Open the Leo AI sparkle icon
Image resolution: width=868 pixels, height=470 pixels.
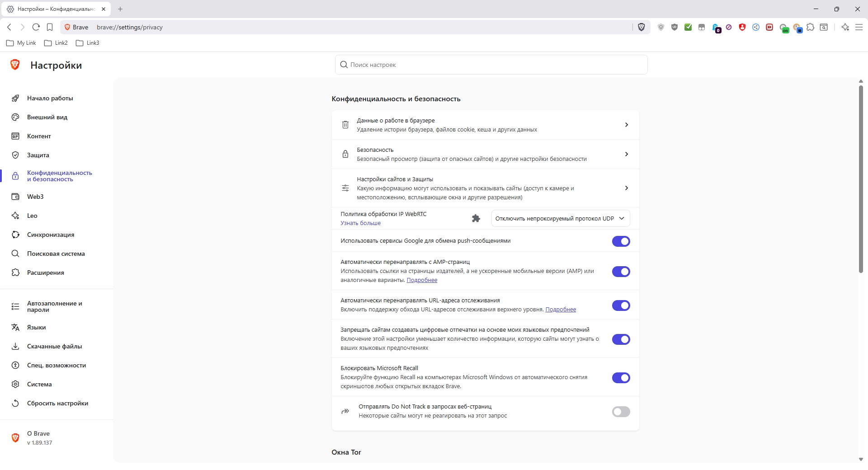pyautogui.click(x=845, y=27)
